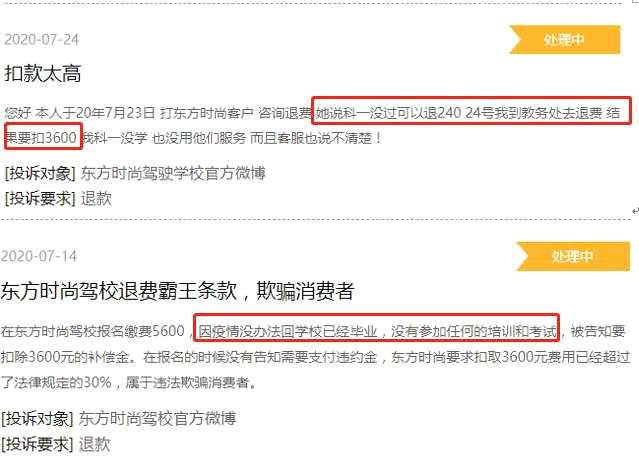
Task: Click the date 2020-07-14
Action: click(x=39, y=256)
